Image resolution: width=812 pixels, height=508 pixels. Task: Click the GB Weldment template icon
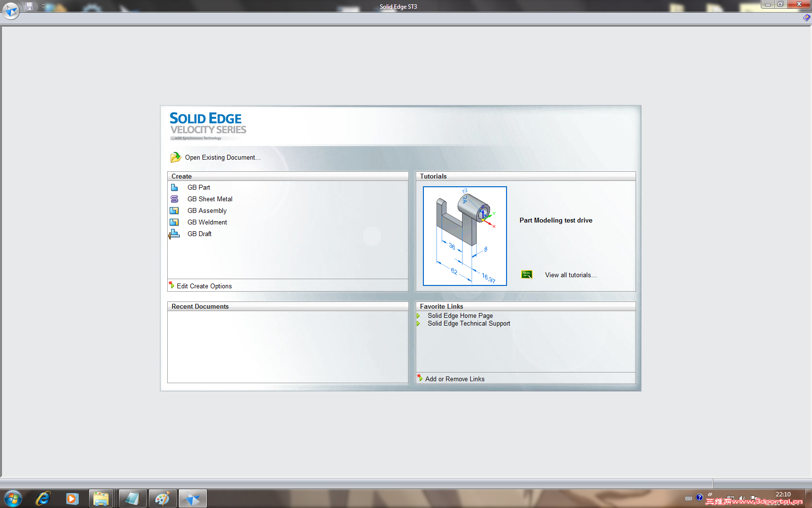pos(174,223)
